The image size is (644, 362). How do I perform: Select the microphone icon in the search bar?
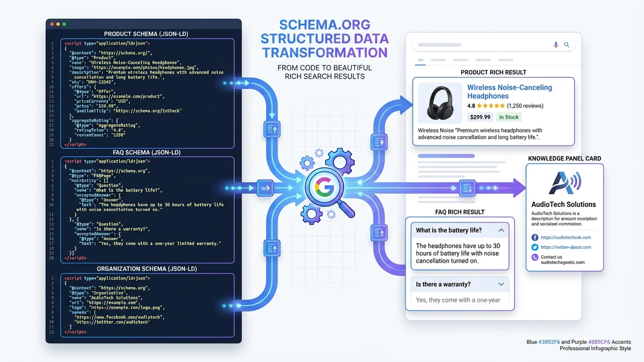555,45
